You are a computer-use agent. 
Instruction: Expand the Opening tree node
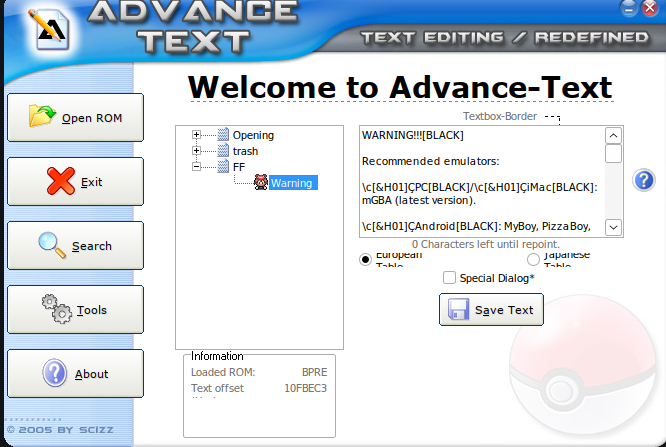point(196,135)
